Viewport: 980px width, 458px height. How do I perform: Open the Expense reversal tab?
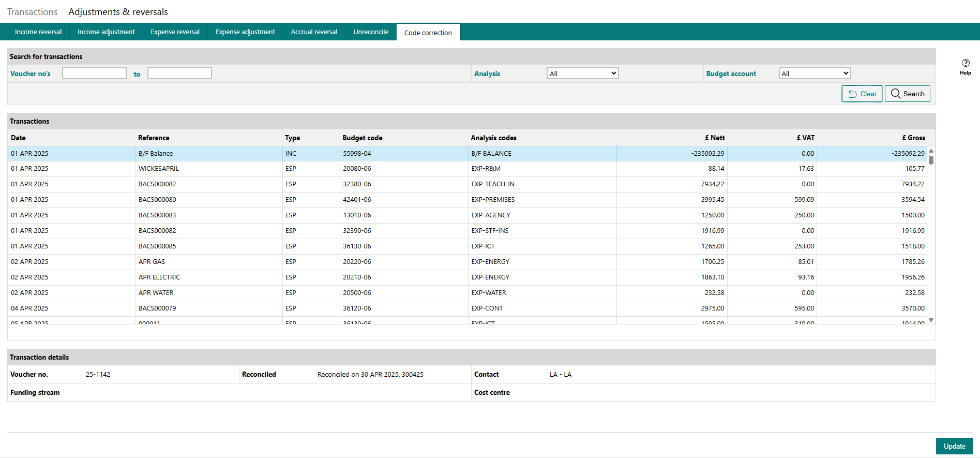(175, 32)
